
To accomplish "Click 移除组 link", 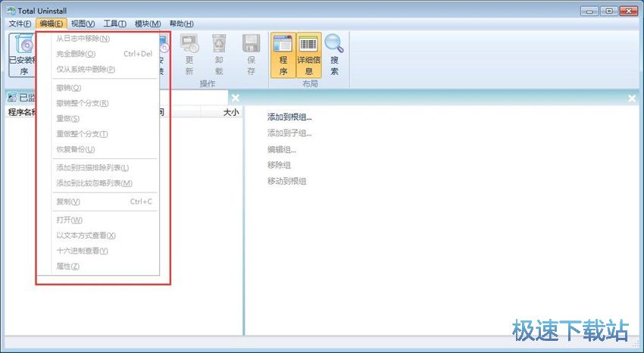I will click(280, 165).
